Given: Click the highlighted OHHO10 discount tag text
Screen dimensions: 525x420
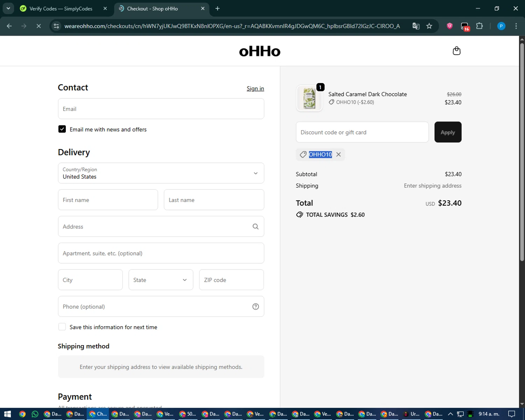Looking at the screenshot, I should tap(320, 154).
